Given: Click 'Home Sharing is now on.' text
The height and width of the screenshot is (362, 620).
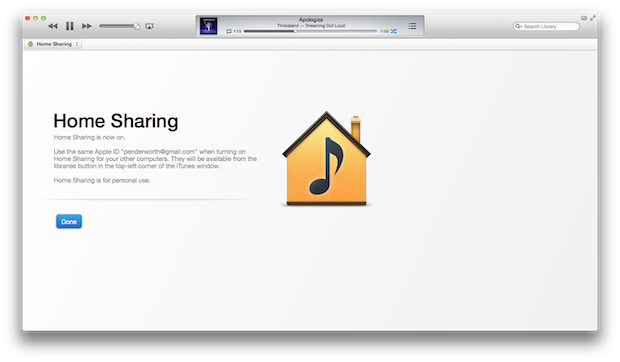Looking at the screenshot, I should click(x=89, y=138).
